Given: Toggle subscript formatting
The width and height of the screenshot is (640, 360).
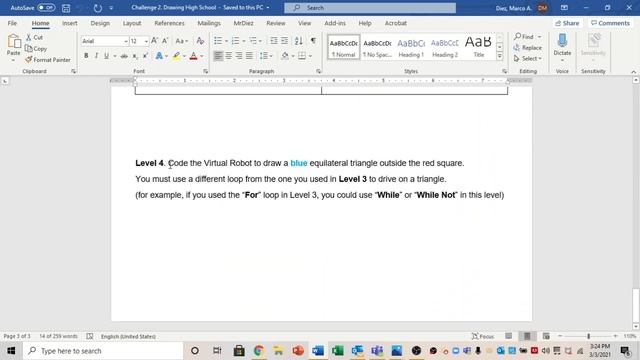Looking at the screenshot, I should point(135,56).
